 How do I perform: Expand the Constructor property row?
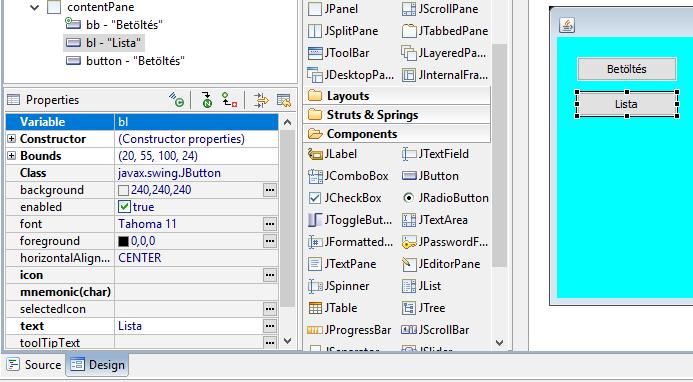(11, 139)
